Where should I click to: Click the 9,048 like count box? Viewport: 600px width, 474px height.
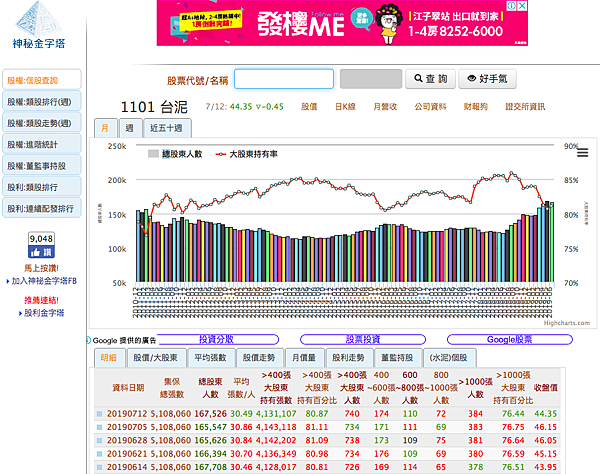[x=41, y=239]
